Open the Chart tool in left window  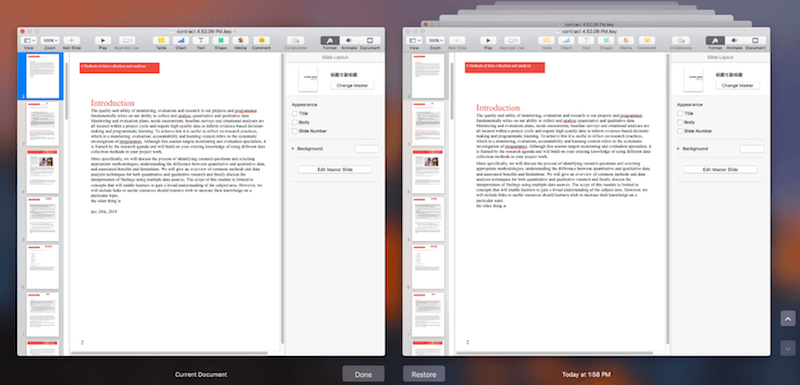click(x=181, y=40)
